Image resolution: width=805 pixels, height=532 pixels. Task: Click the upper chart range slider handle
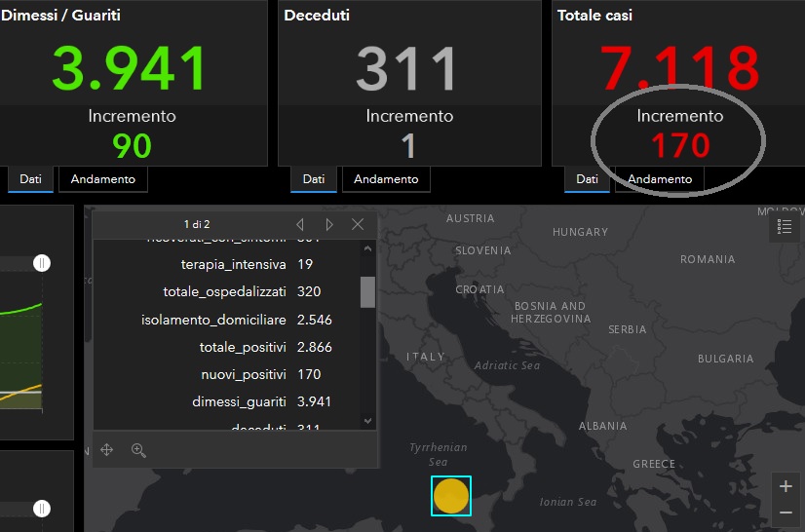(x=42, y=263)
